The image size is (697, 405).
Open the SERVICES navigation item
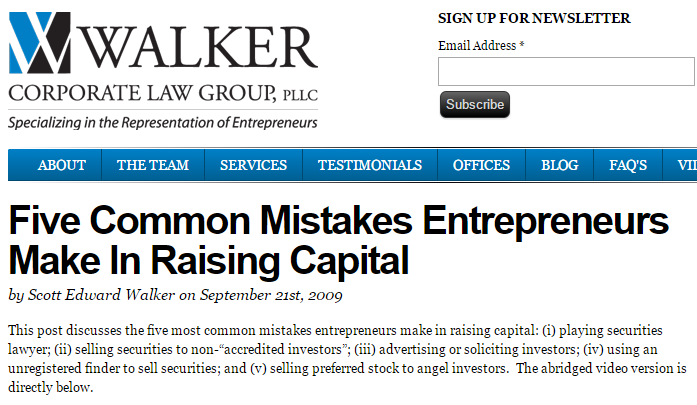tap(253, 165)
